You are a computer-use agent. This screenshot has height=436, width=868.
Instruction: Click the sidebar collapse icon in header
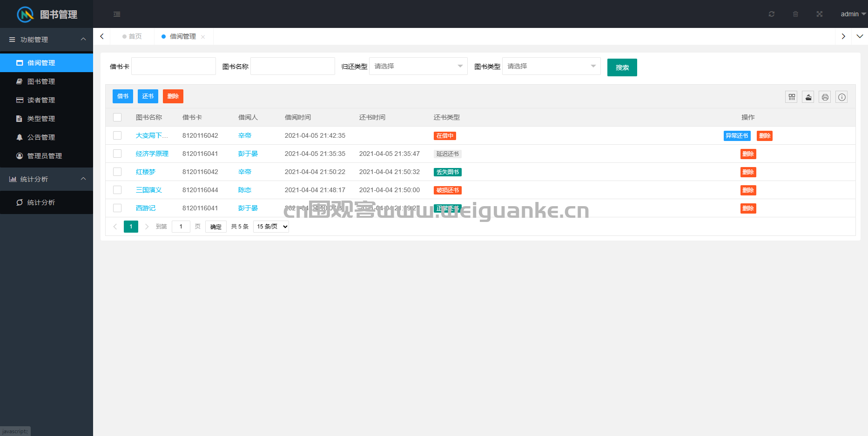[x=117, y=14]
